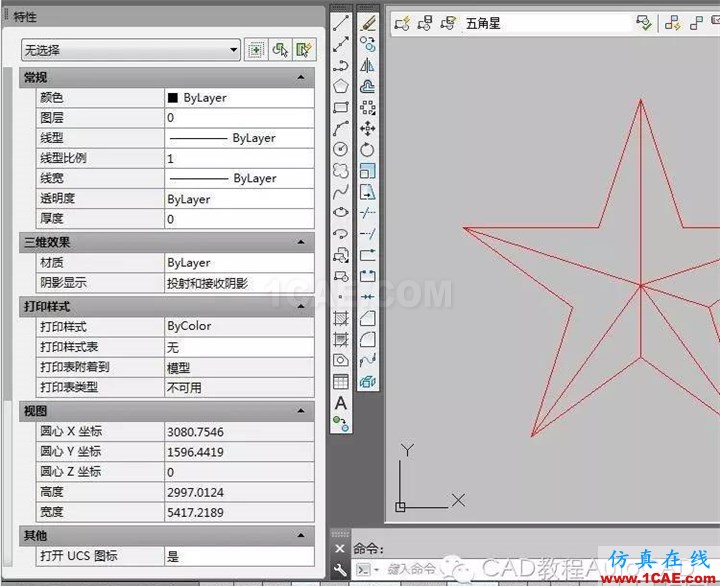Click the Make Block icon
The width and height of the screenshot is (720, 586).
(341, 276)
